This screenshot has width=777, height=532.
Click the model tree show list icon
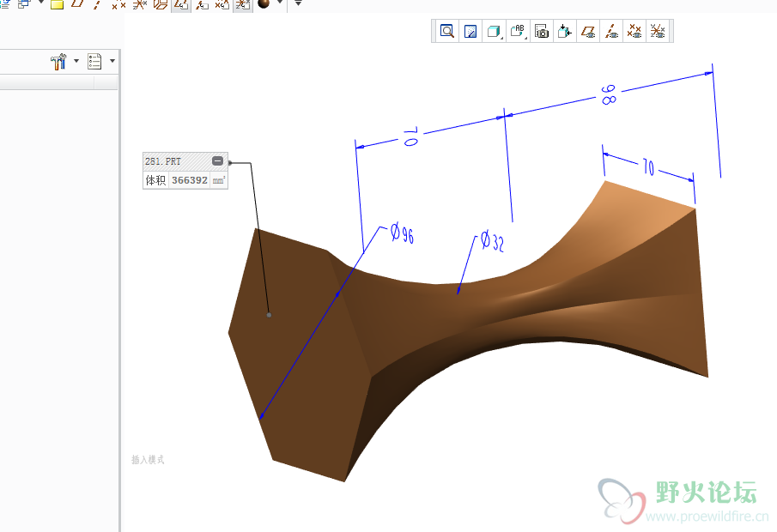(x=94, y=62)
